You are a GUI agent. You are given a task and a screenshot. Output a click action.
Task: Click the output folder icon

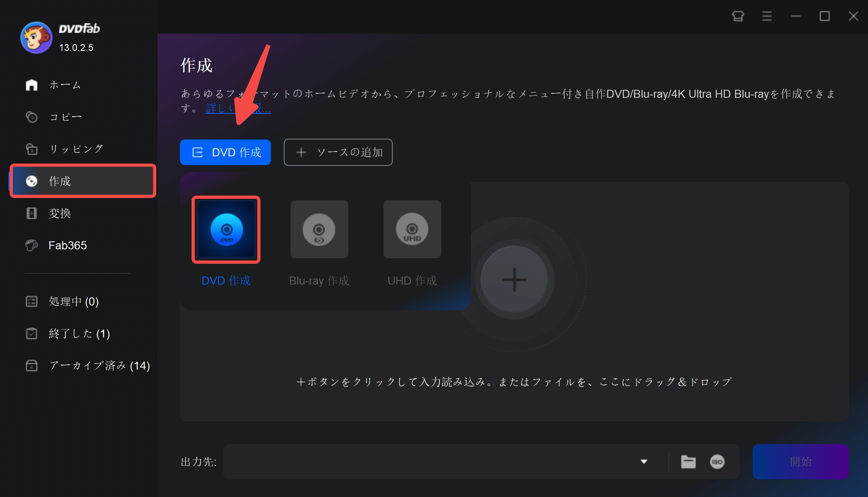tap(688, 462)
